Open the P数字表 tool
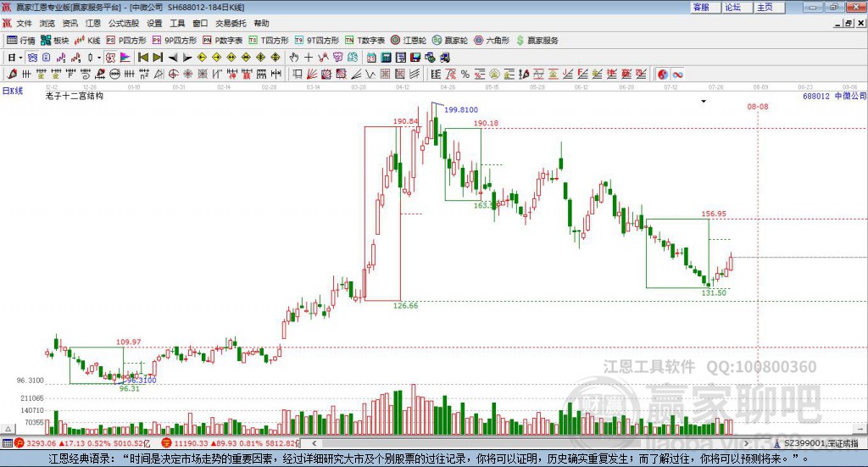The image size is (868, 467). [x=223, y=41]
